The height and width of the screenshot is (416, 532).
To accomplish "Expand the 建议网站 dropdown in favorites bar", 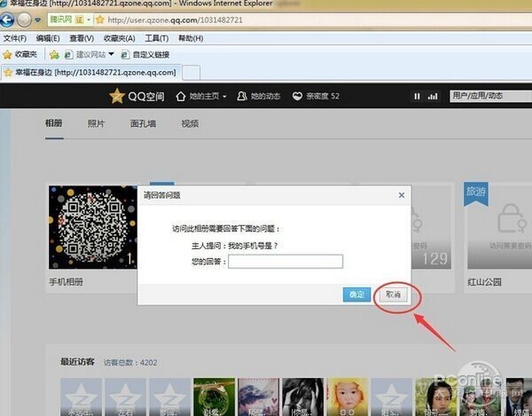I will click(x=112, y=54).
